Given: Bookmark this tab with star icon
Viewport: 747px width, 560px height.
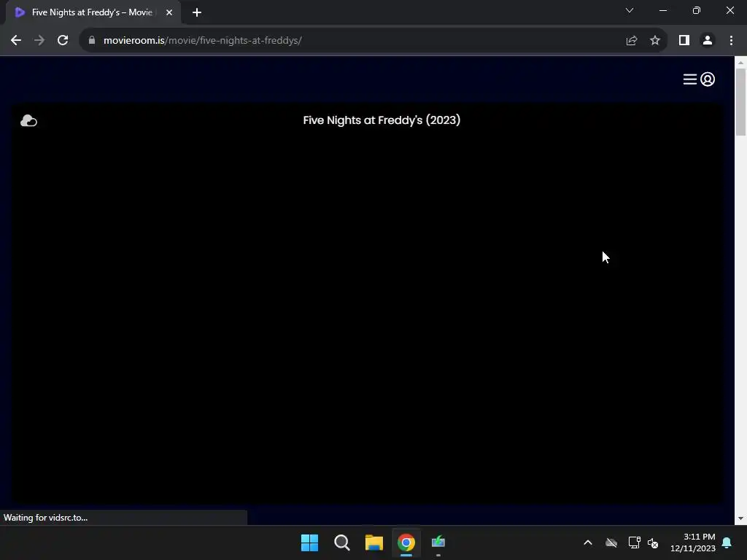Looking at the screenshot, I should [655, 41].
